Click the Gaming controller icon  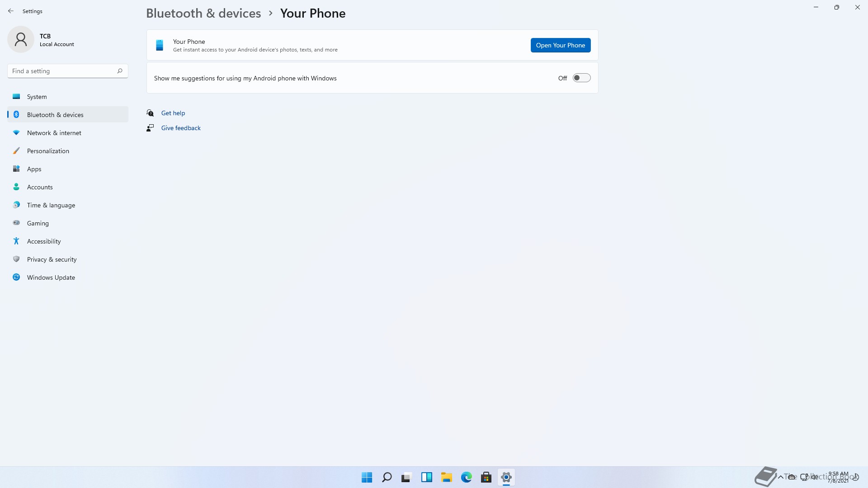16,223
